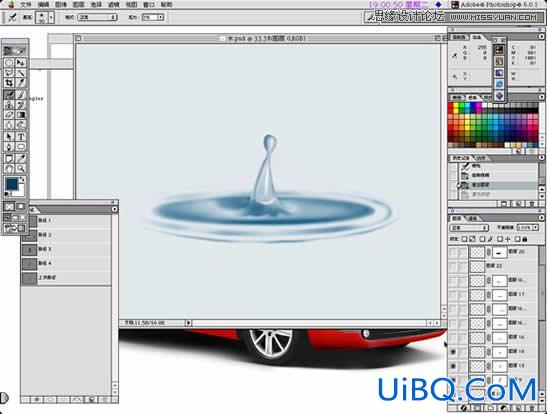The width and height of the screenshot is (547, 414).
Task: Select the Eyedropper tool
Action: click(x=21, y=159)
